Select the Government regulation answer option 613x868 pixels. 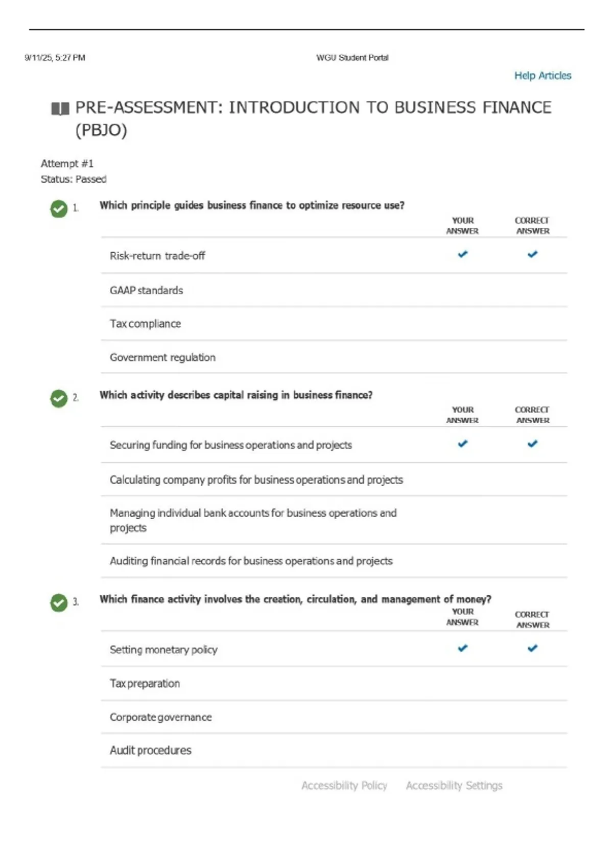tap(334, 357)
